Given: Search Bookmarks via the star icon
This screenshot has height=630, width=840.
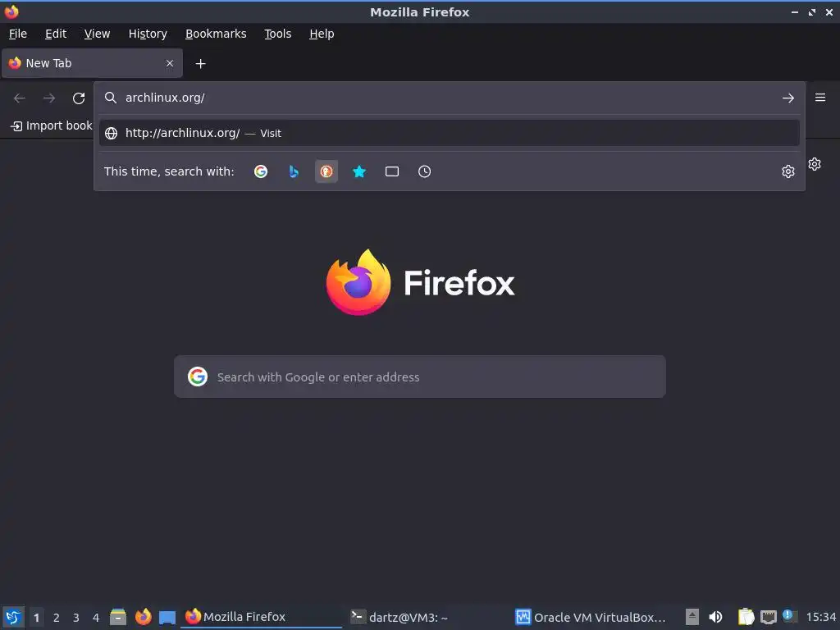Looking at the screenshot, I should 359,171.
